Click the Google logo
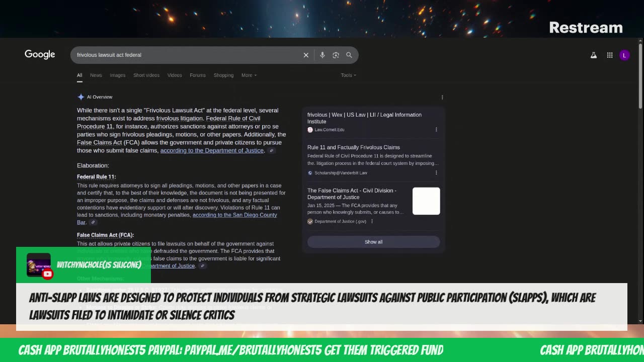 40,55
